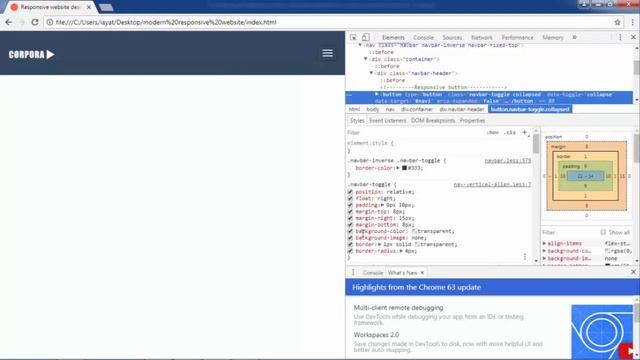Collapse the div container node
640x360 pixels.
[x=366, y=59]
